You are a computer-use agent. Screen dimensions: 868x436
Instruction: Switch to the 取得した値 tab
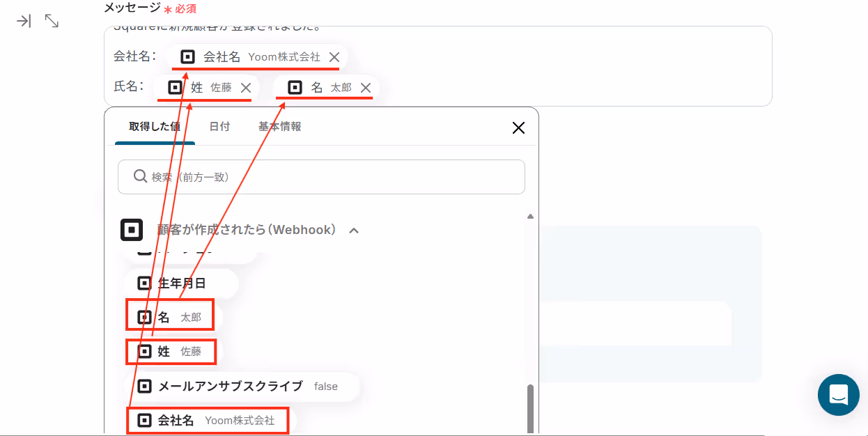tap(155, 127)
